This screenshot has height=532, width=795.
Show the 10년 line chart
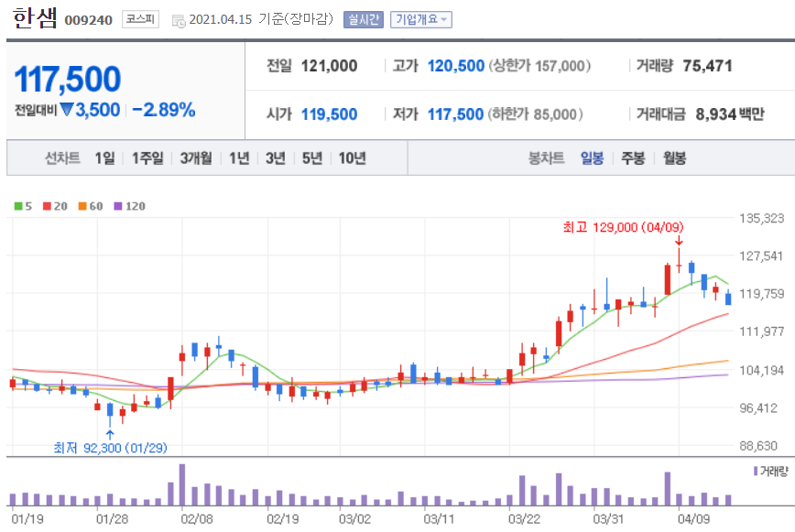coord(353,158)
